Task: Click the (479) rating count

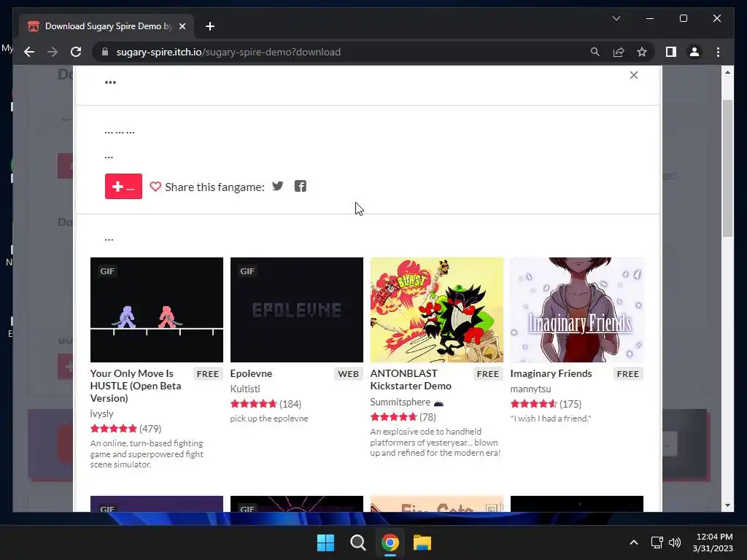Action: pyautogui.click(x=150, y=429)
